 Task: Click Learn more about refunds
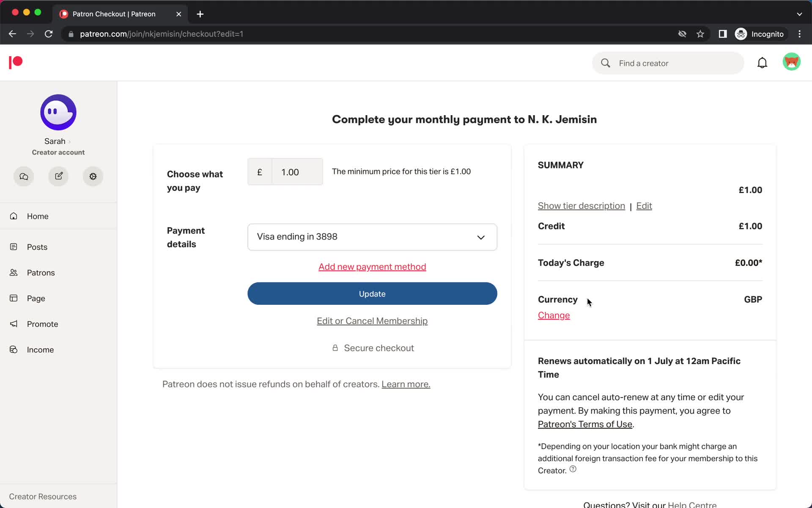[x=406, y=384]
